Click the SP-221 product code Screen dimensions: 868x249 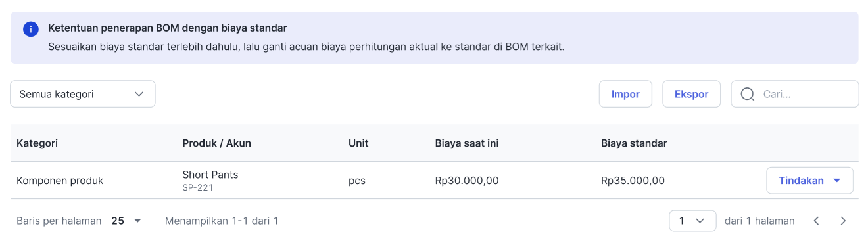[x=198, y=188]
